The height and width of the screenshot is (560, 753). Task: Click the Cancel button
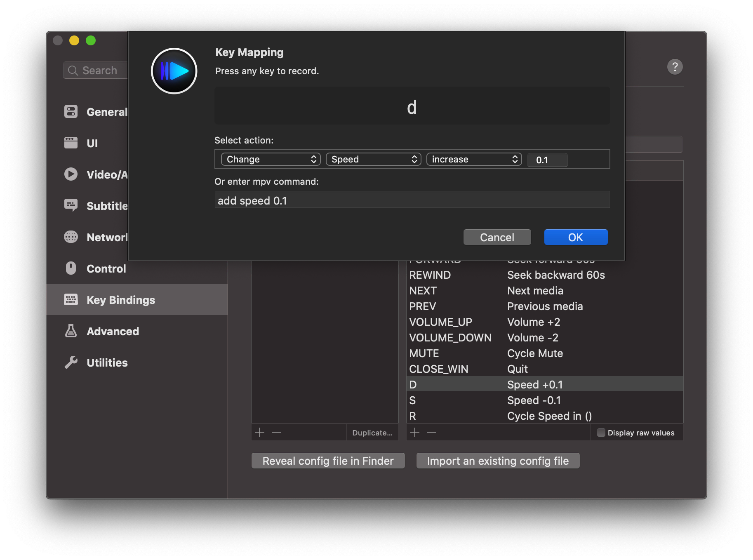(497, 237)
